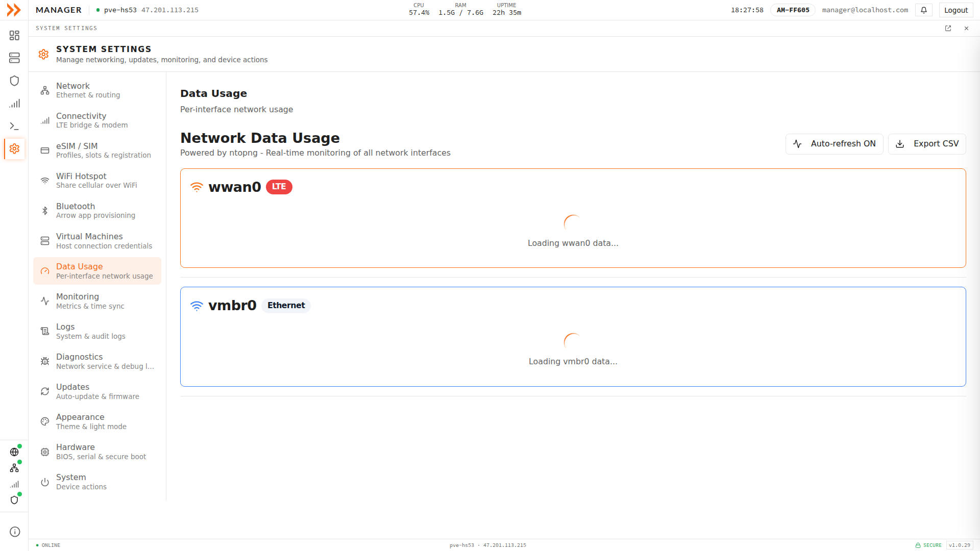This screenshot has width=980, height=551.
Task: Click the orange double-chevron app logo
Action: click(x=14, y=10)
